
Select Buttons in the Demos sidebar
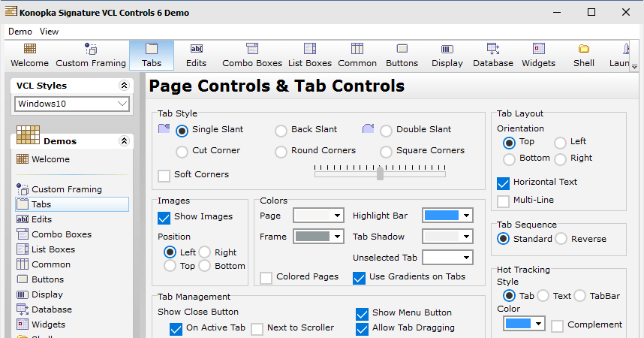click(41, 279)
